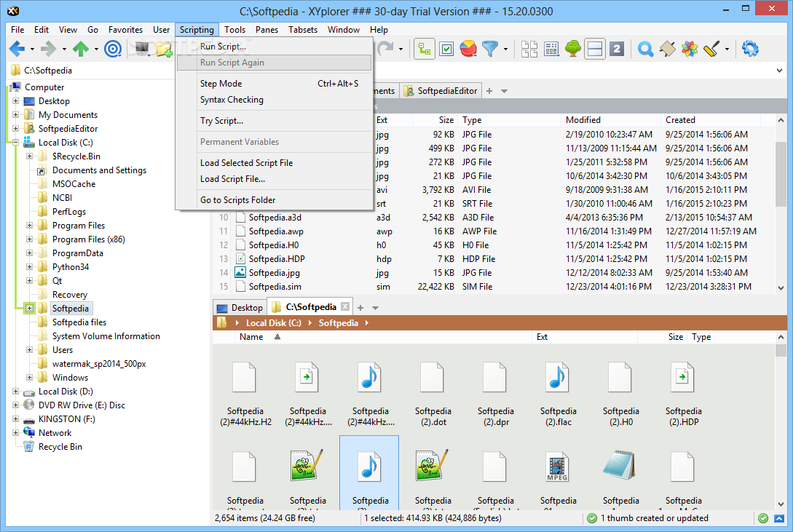Click the Forward arrow toolbar icon

pos(49,49)
